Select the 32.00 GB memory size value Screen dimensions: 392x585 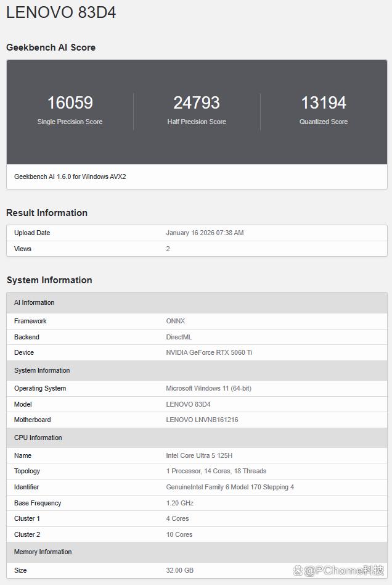point(179,570)
